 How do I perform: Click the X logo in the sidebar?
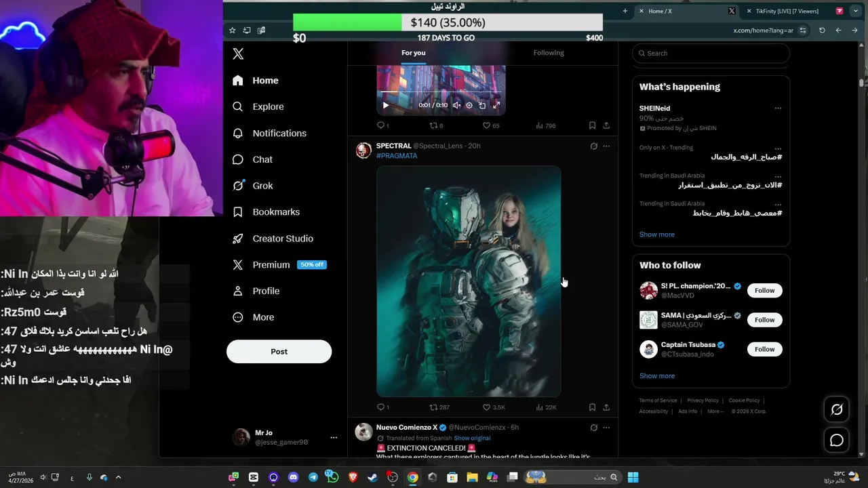pyautogui.click(x=238, y=54)
